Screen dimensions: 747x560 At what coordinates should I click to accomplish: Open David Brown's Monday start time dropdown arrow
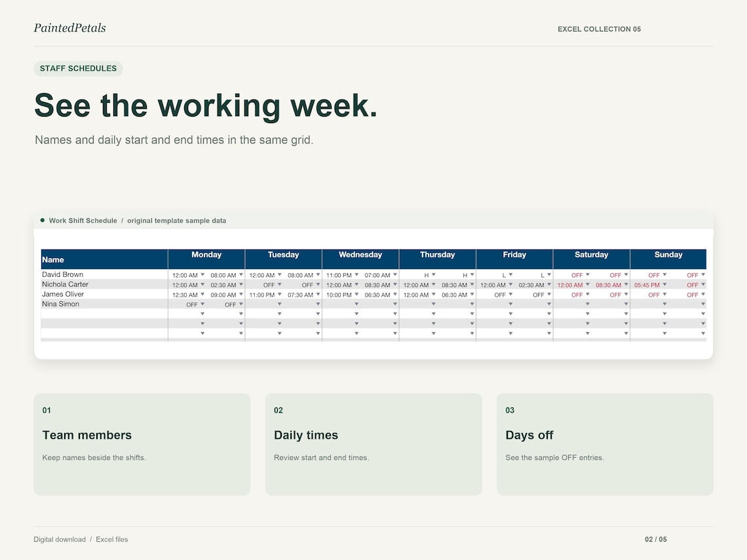click(202, 275)
